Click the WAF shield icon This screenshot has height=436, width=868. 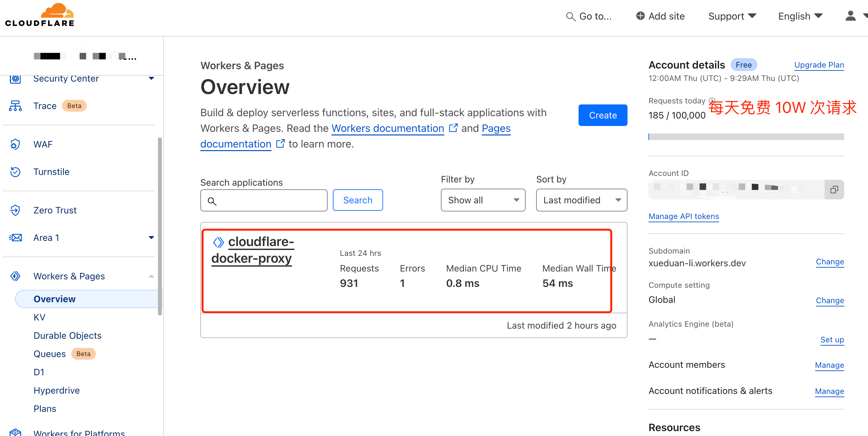tap(15, 144)
